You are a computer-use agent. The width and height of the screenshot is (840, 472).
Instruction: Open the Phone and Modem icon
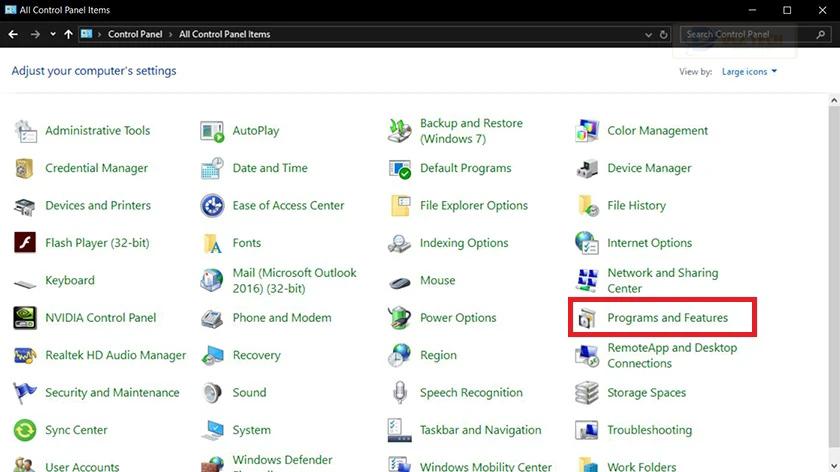tap(212, 318)
